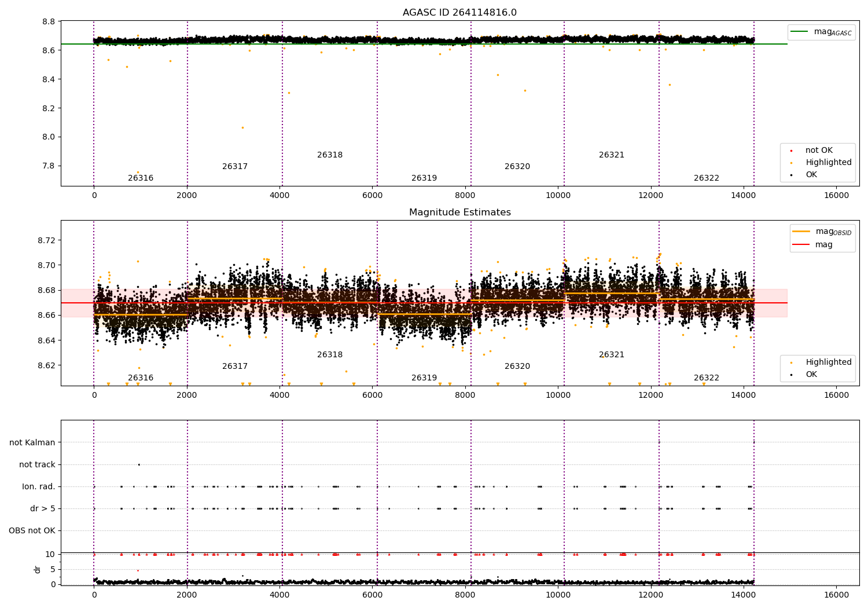Screen dimensions: 868x608
Task: Click the 6000 tick on the middle x-axis
Action: (x=372, y=395)
